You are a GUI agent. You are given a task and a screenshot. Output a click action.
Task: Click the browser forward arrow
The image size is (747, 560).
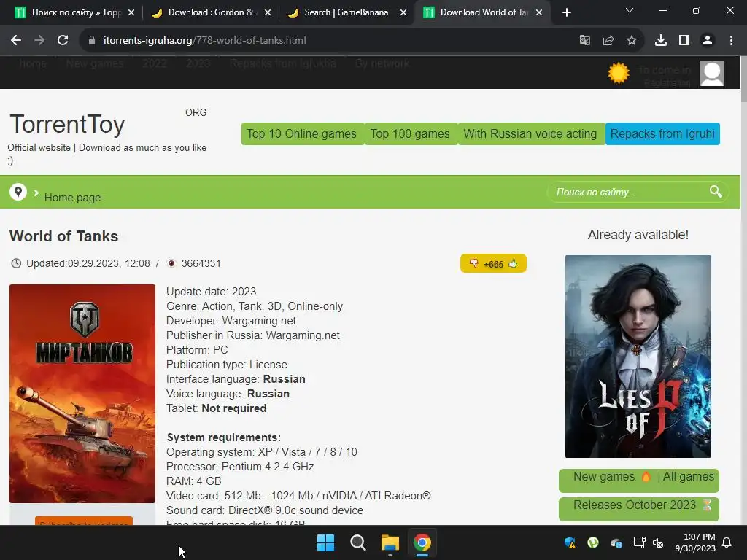pyautogui.click(x=39, y=41)
